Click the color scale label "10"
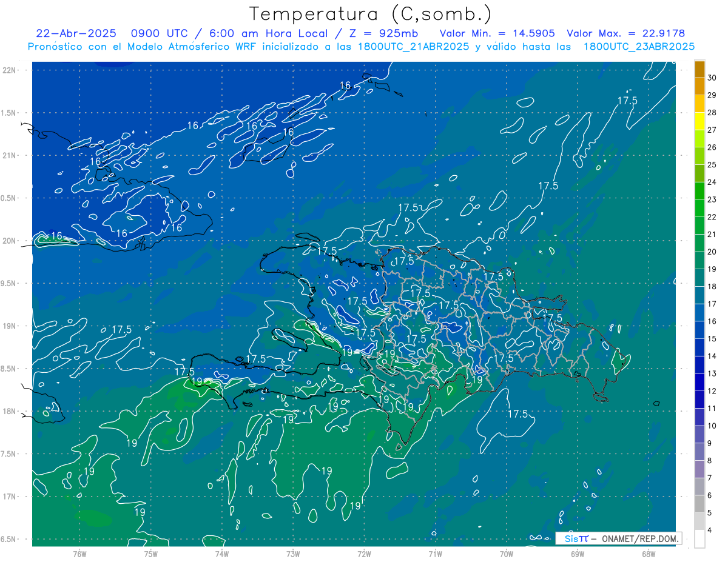This screenshot has width=728, height=562. (712, 426)
